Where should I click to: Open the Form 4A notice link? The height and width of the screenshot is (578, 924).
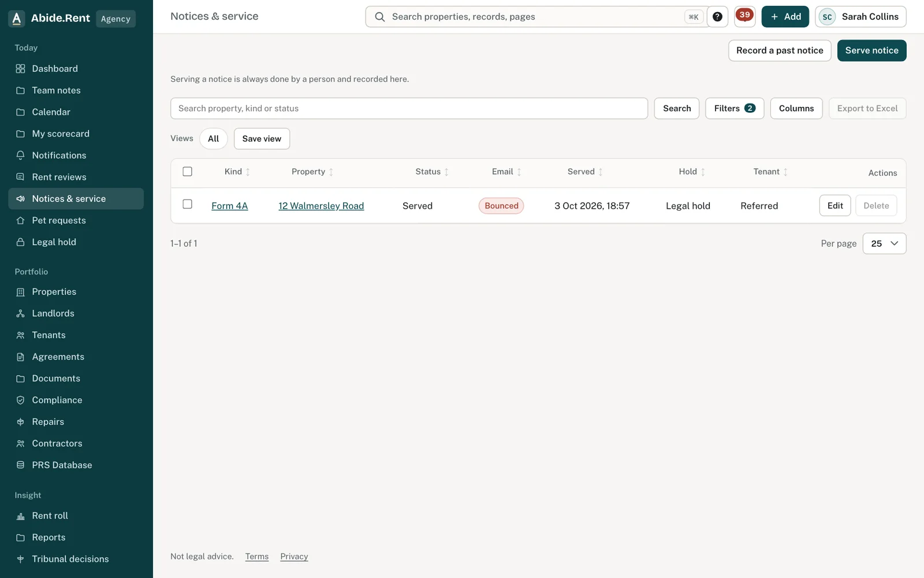229,206
